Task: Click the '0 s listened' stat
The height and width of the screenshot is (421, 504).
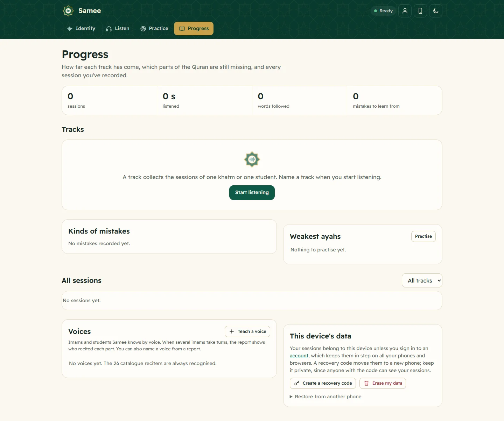Action: (x=204, y=100)
